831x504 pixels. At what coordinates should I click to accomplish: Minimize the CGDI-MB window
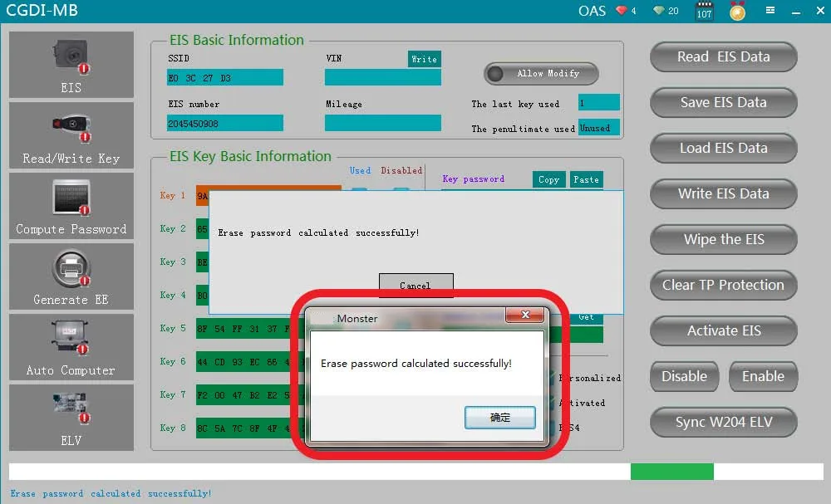point(796,11)
